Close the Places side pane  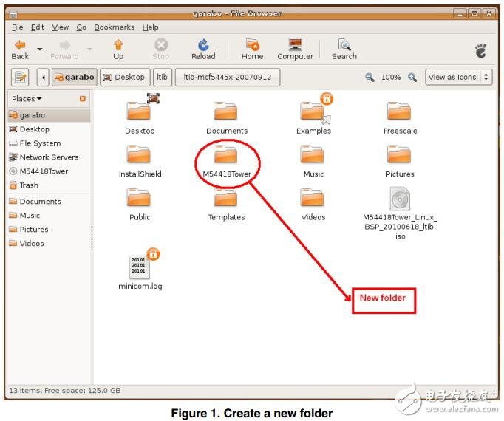click(x=83, y=99)
